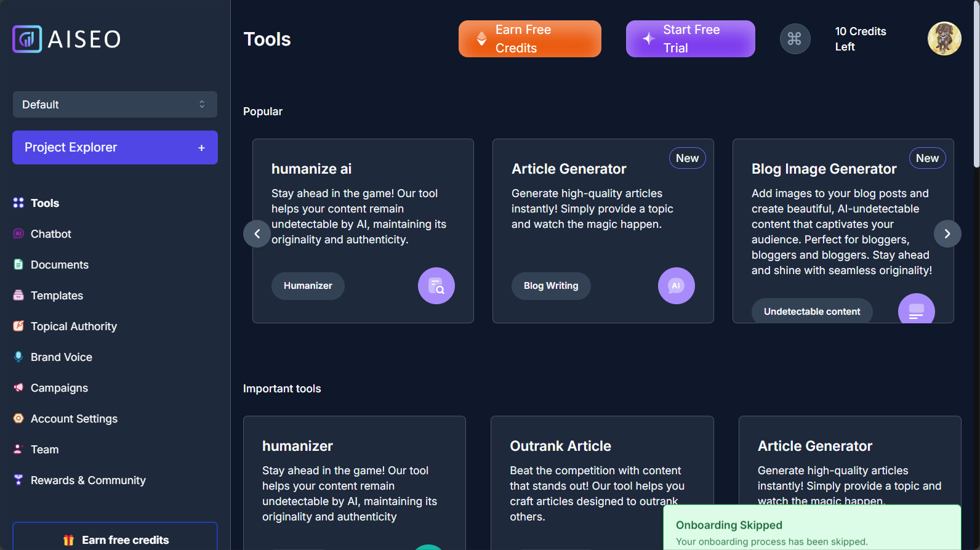Open the Blog Image Generator card title

click(x=824, y=169)
